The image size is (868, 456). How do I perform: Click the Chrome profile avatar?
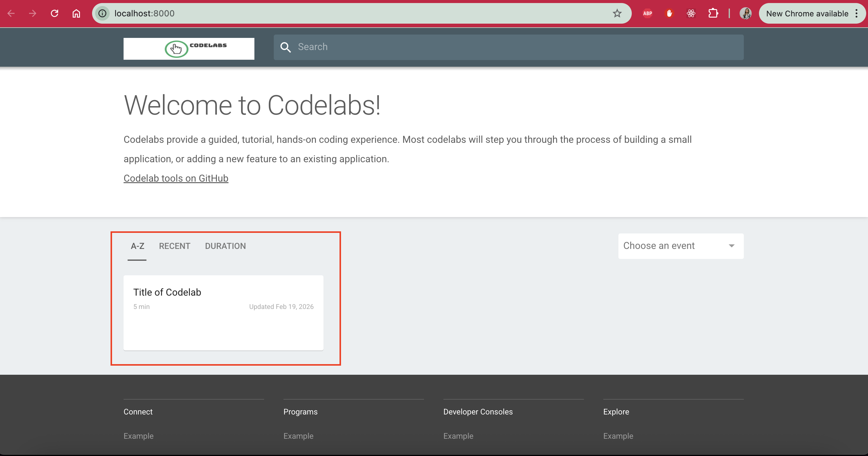[745, 13]
